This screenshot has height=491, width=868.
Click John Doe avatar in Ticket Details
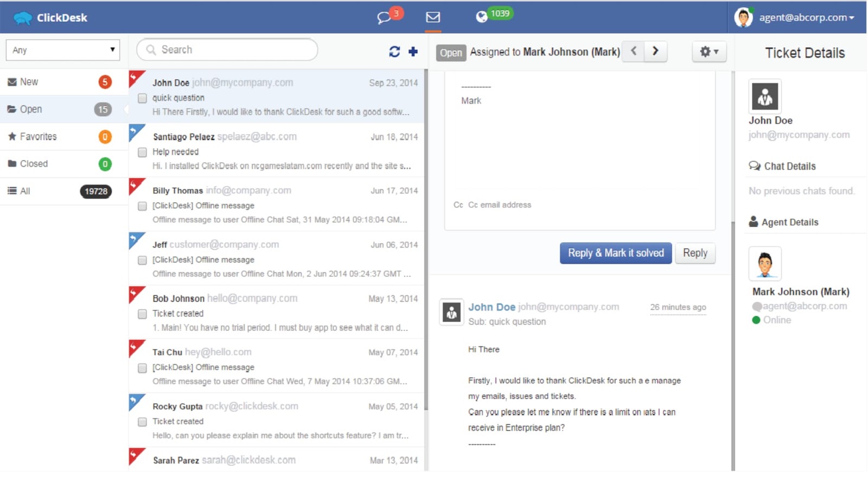[765, 96]
